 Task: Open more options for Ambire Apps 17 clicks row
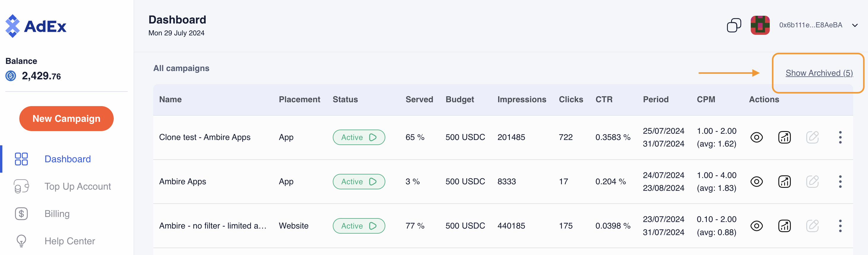tap(840, 182)
